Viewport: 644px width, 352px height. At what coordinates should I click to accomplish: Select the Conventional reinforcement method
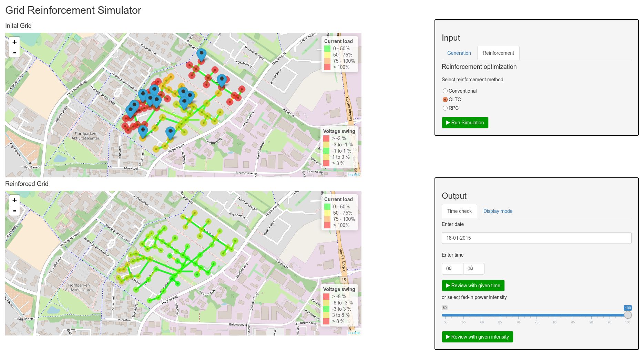coord(445,91)
